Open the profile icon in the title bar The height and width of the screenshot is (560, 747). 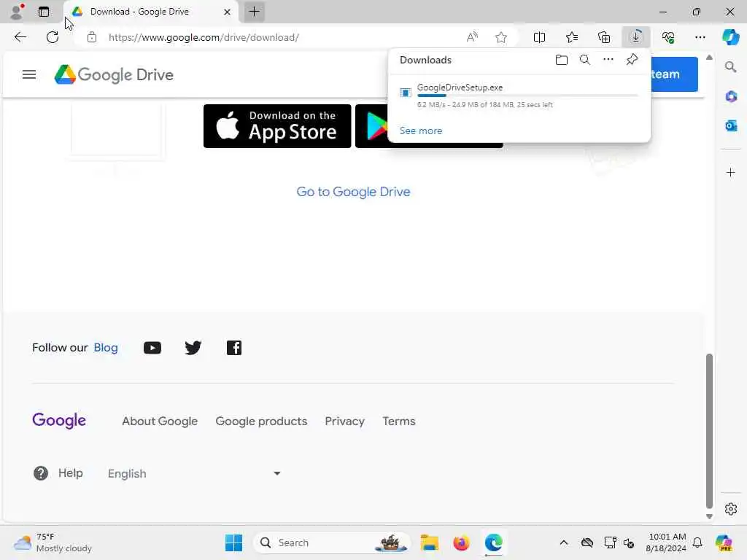(17, 12)
